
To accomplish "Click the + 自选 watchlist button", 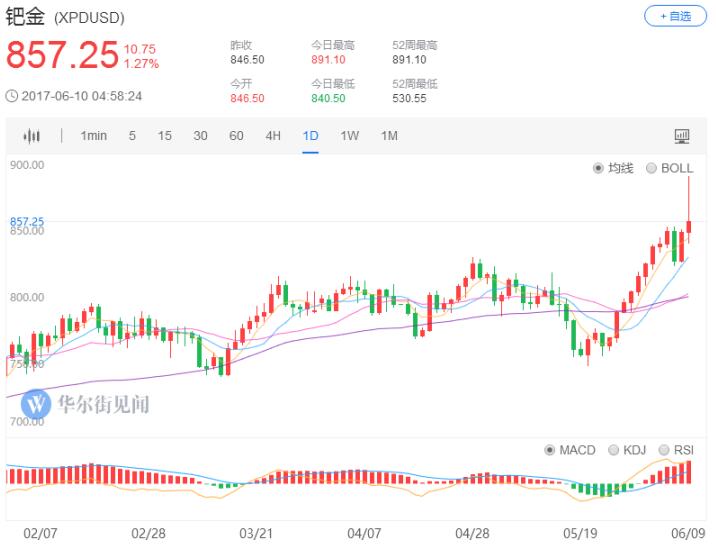I will click(x=675, y=16).
